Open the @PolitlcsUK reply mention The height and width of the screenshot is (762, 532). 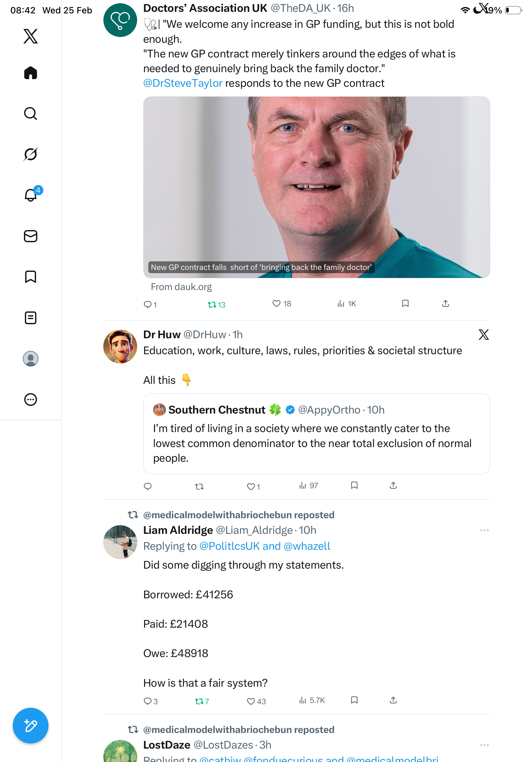tap(229, 546)
